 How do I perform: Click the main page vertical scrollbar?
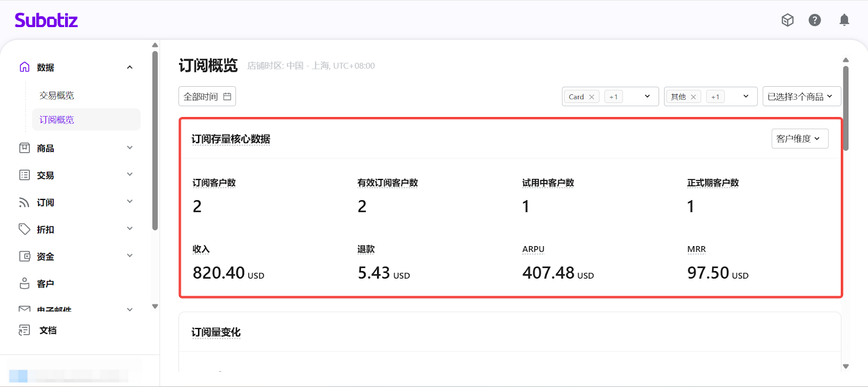click(845, 108)
